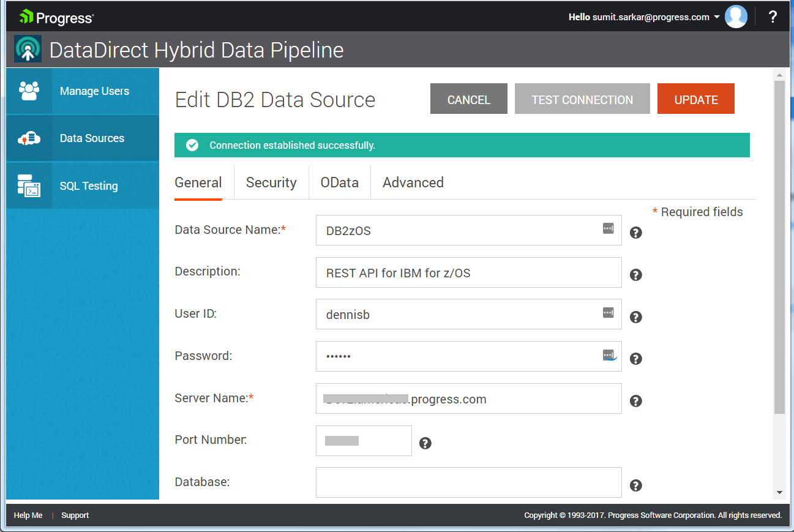Click the user profile avatar
The image size is (794, 532).
click(x=736, y=17)
